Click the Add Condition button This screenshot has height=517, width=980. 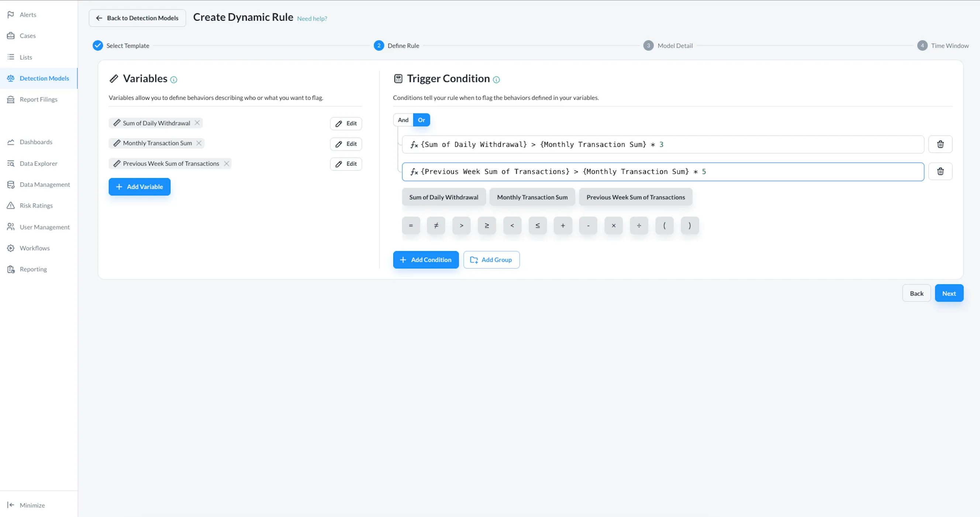426,260
